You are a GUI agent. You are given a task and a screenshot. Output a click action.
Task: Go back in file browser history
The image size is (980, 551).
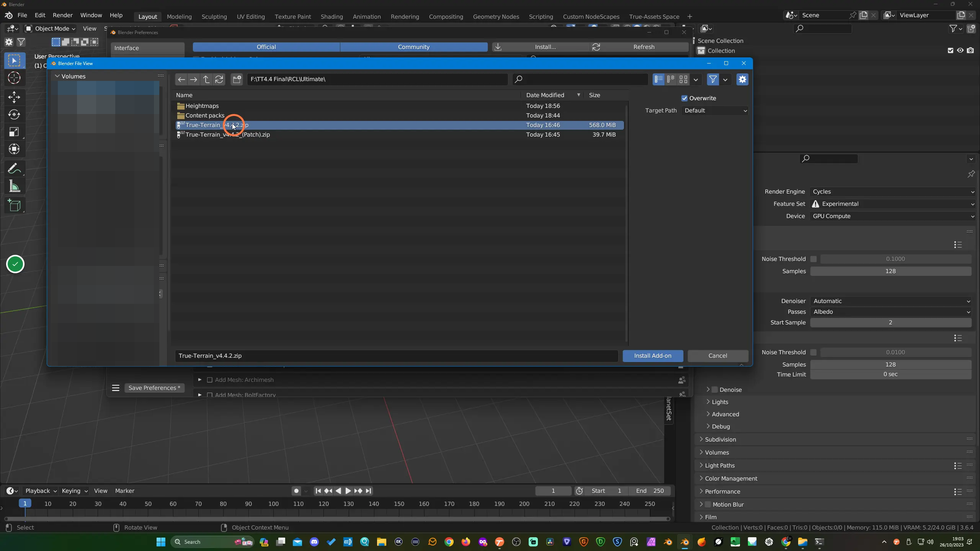(181, 79)
